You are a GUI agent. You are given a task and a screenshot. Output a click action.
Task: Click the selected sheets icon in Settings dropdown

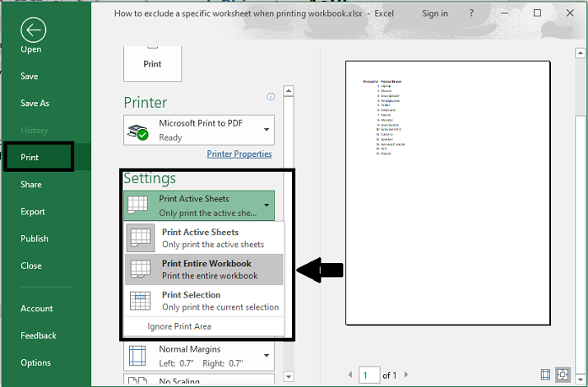tap(137, 205)
